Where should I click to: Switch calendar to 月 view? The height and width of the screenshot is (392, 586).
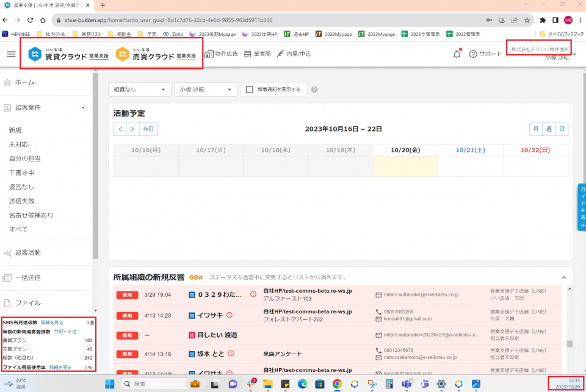(x=535, y=129)
